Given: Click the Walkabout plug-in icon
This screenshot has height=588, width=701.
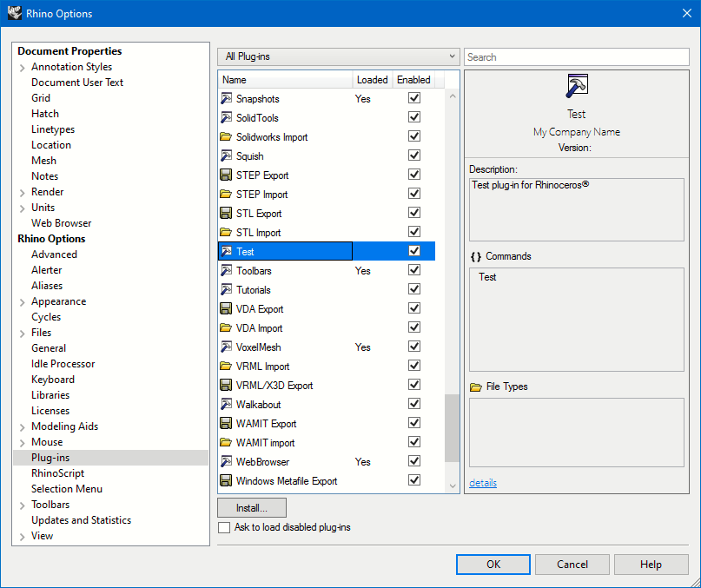Looking at the screenshot, I should (x=226, y=404).
